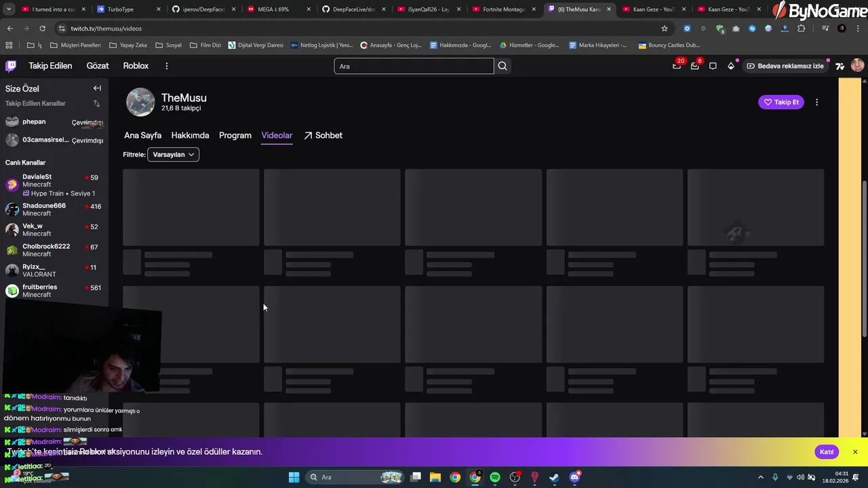The image size is (868, 488).
Task: Click the Twitch search input field
Action: pyautogui.click(x=414, y=66)
